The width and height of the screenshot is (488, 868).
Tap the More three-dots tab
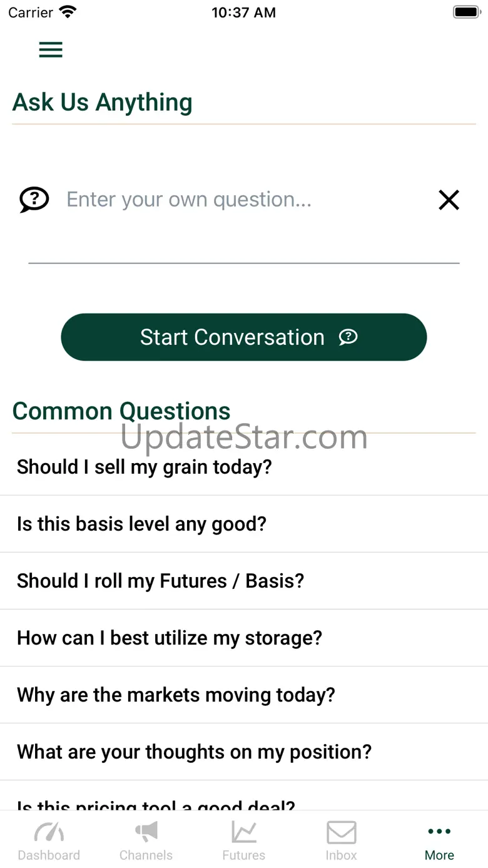[x=439, y=840]
